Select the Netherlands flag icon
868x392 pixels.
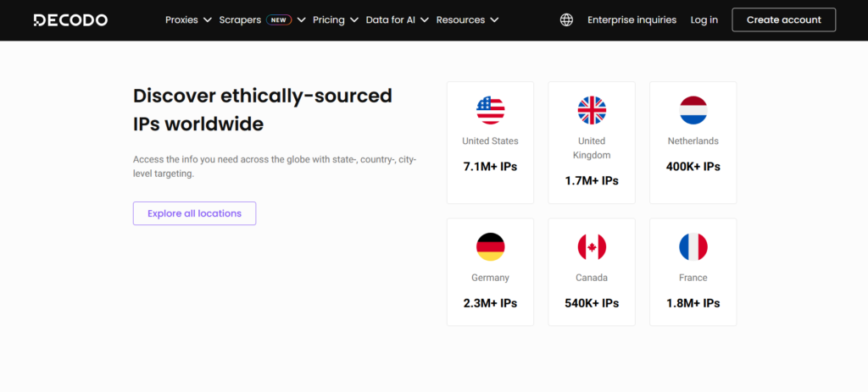point(693,110)
